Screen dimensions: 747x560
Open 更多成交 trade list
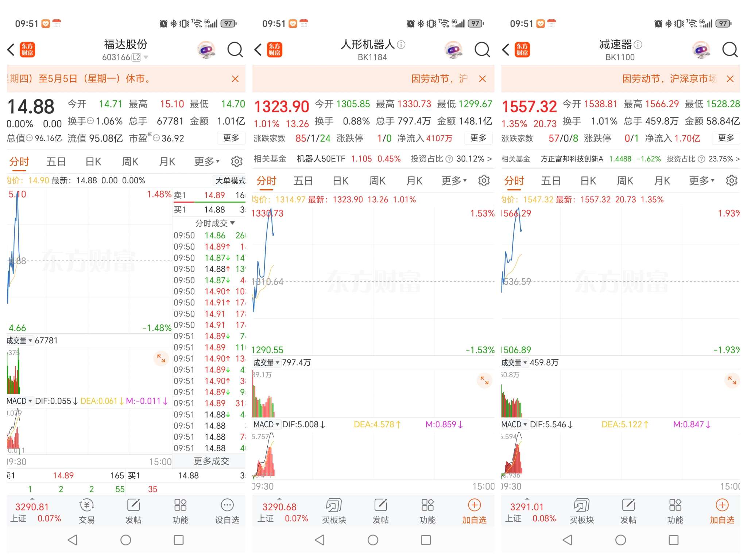click(x=211, y=461)
